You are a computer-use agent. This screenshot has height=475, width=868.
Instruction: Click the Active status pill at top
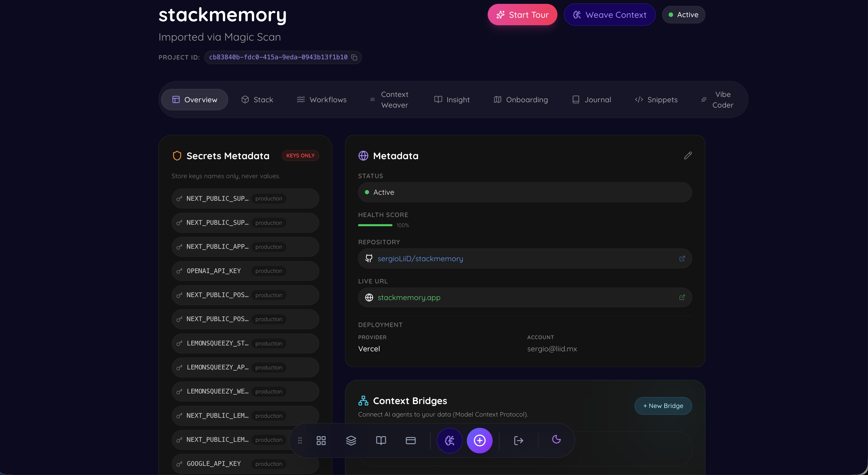pyautogui.click(x=683, y=15)
